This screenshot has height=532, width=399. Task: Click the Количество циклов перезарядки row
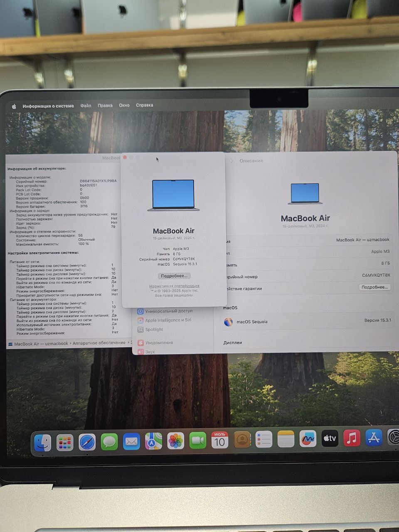(49, 236)
